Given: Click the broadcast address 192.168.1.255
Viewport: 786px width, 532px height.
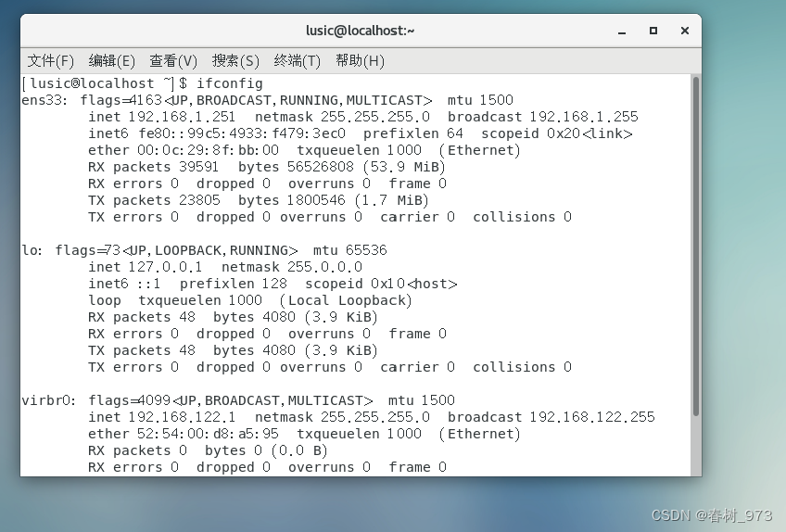Looking at the screenshot, I should (x=584, y=117).
